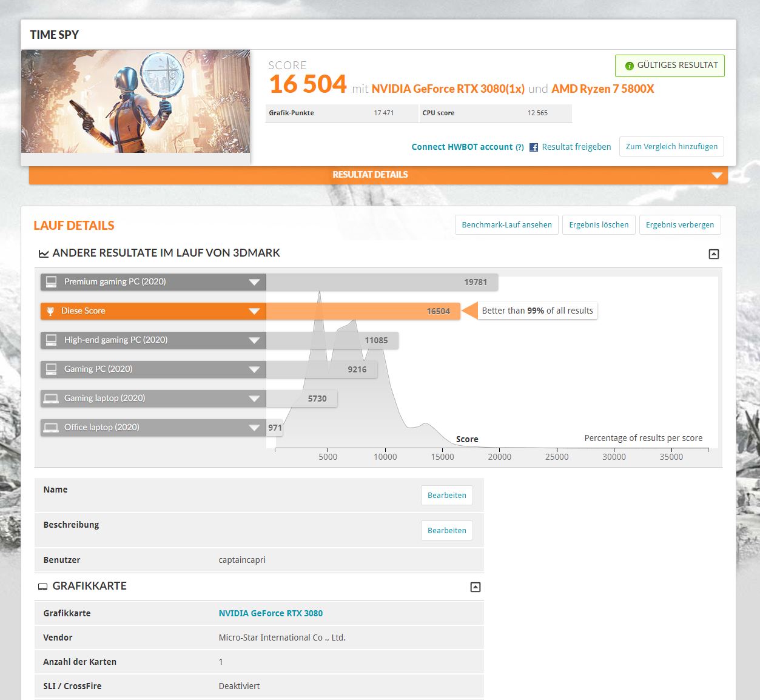Open the NVIDIA GeForce RTX 3080 link in Grafikkarte row
This screenshot has height=700, width=760.
(271, 613)
